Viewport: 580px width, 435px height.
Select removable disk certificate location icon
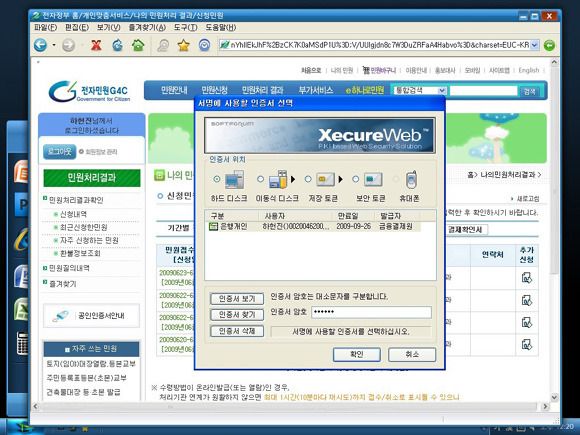point(278,180)
